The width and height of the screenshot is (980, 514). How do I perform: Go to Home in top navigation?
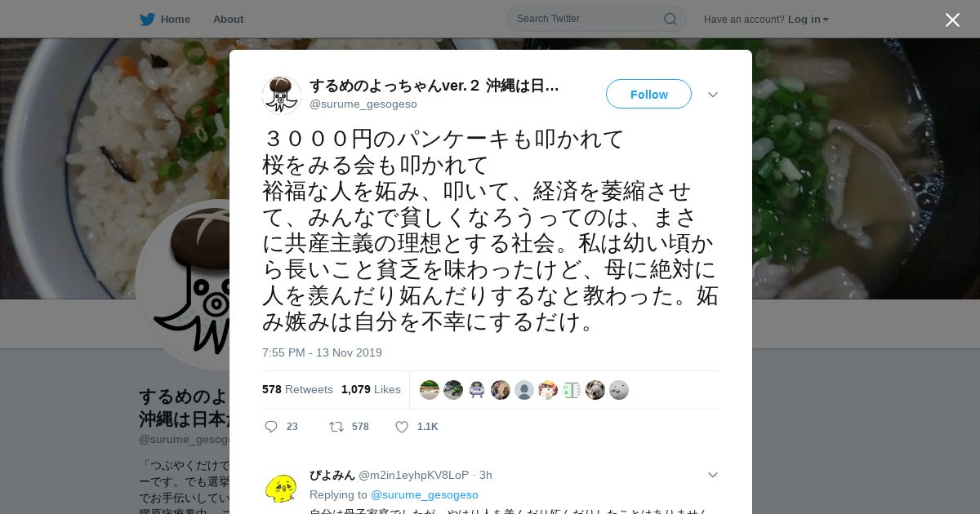point(176,19)
